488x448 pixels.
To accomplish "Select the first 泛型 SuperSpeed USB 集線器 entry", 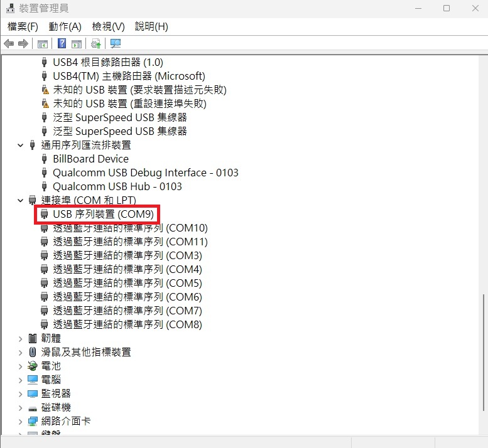I will tap(120, 117).
